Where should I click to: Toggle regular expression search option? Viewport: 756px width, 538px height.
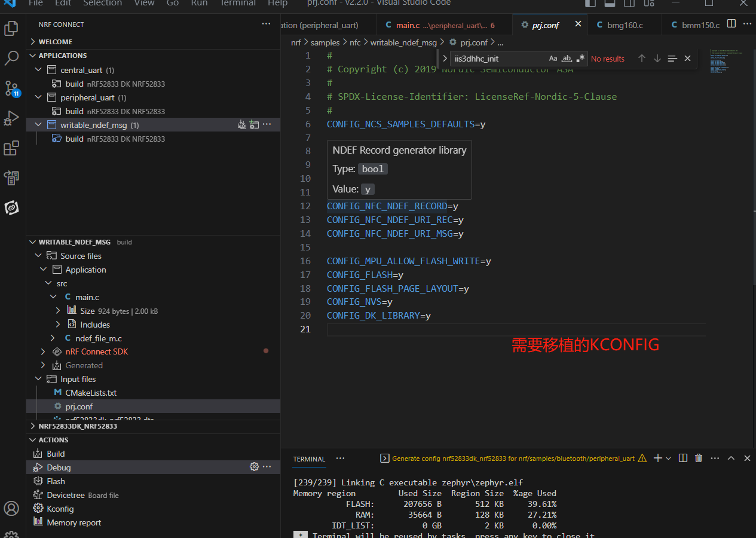click(580, 59)
